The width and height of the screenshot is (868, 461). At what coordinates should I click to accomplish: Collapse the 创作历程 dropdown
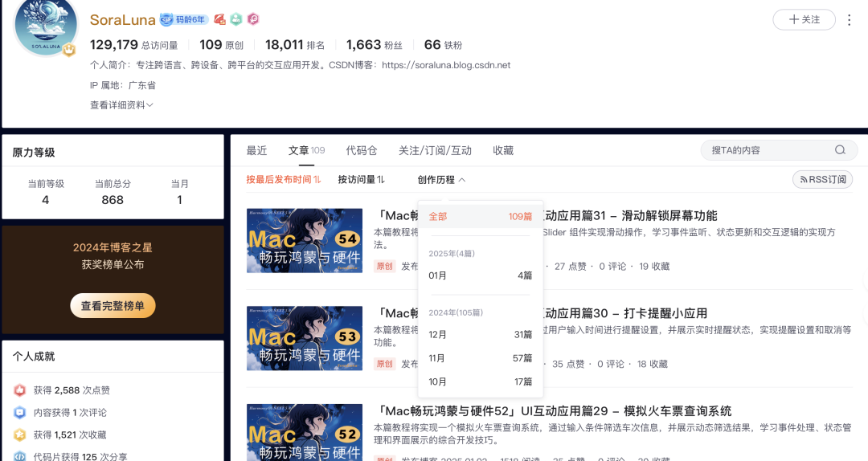point(441,179)
